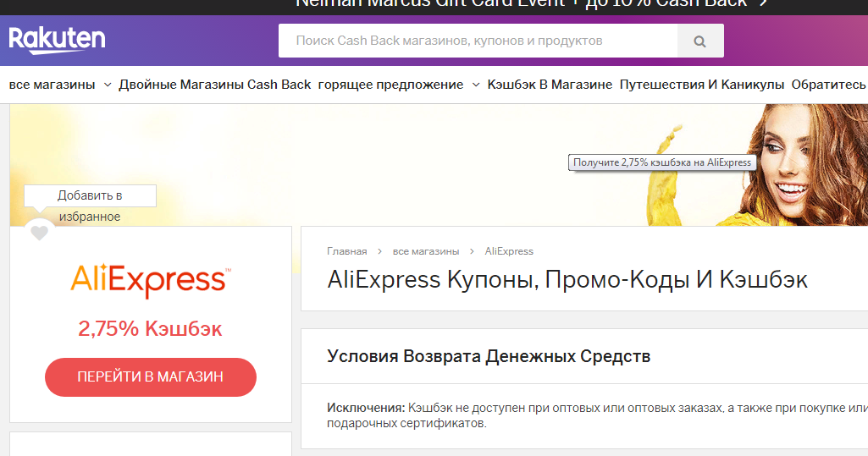Follow the 'все магазины' breadcrumb link
868x456 pixels.
426,251
